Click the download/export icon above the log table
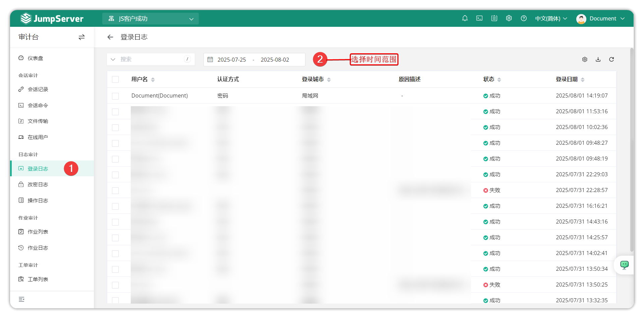Viewport: 644px width, 315px height. tap(598, 59)
